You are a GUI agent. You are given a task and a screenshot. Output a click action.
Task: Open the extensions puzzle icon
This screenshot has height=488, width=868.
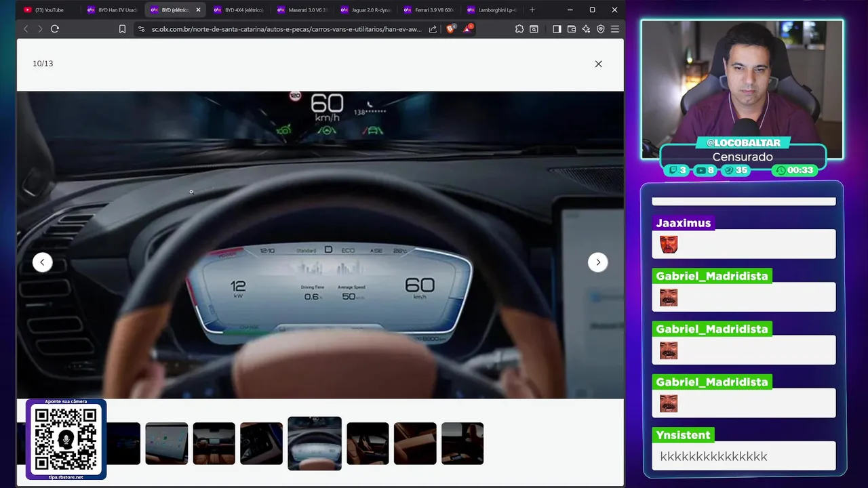click(519, 29)
